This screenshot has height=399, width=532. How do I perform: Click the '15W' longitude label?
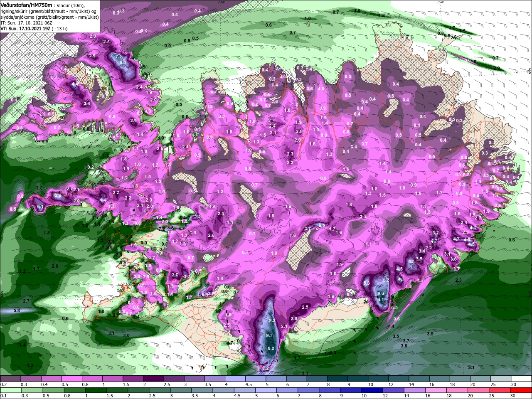(440, 2)
